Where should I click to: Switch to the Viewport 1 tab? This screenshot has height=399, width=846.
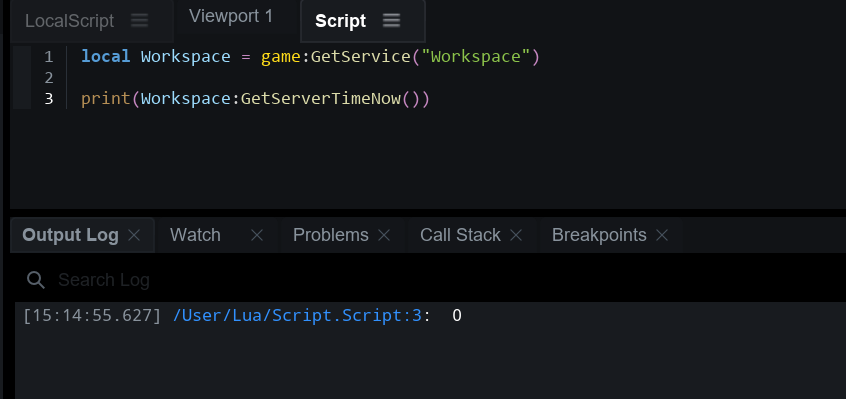point(231,16)
